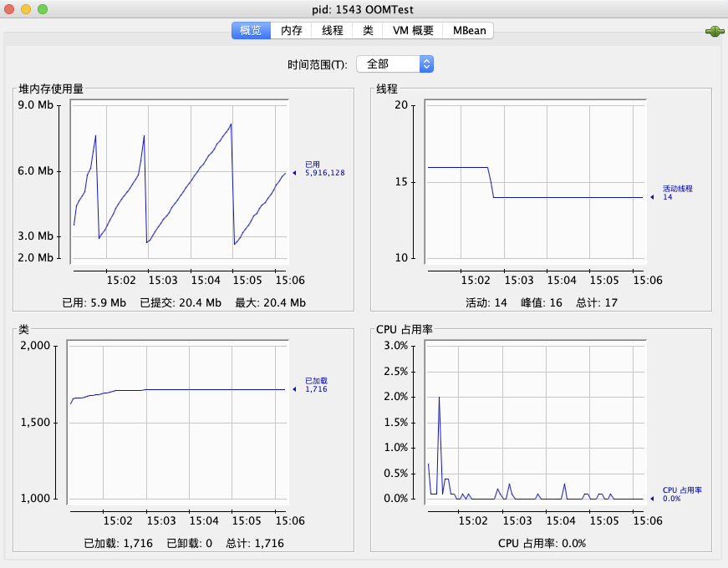Click the 已卸载: 0 text
Screen dimensions: 728x568
coord(190,544)
